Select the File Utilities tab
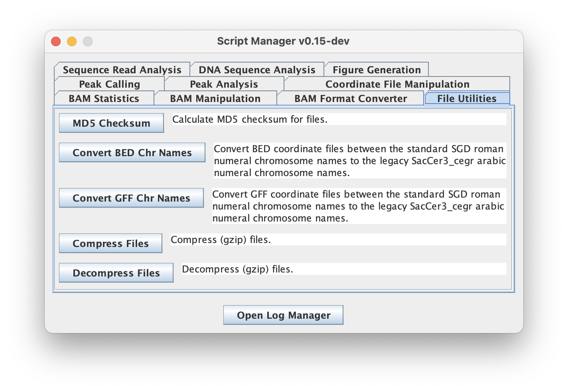 467,98
